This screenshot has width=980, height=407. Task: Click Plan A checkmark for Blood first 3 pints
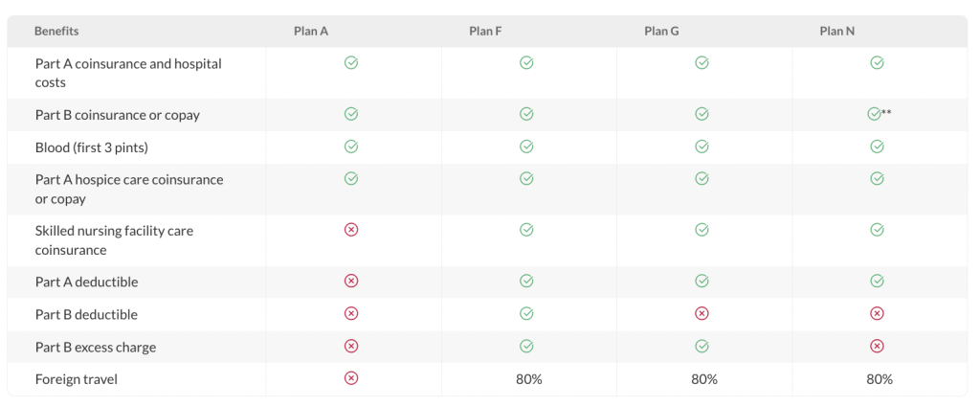[351, 147]
